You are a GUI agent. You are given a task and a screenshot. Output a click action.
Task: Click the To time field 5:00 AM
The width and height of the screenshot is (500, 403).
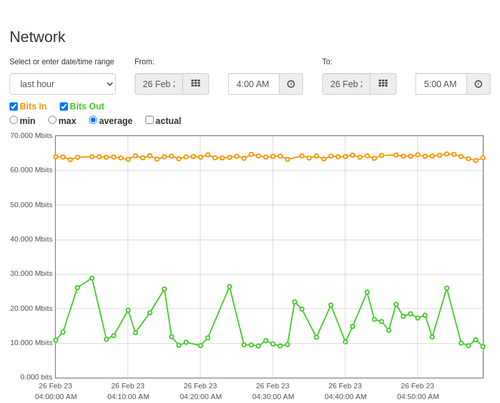coord(441,84)
